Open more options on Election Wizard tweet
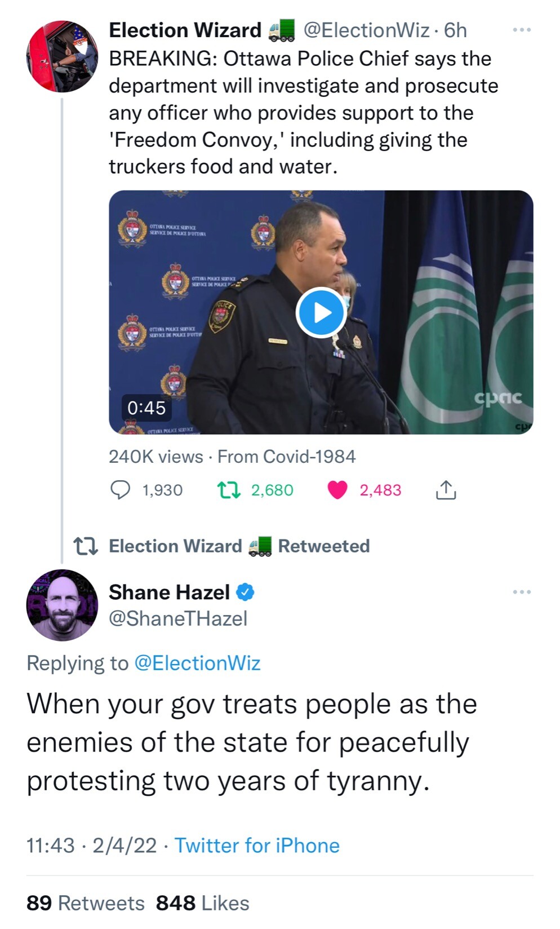This screenshot has height=929, width=560. [522, 29]
